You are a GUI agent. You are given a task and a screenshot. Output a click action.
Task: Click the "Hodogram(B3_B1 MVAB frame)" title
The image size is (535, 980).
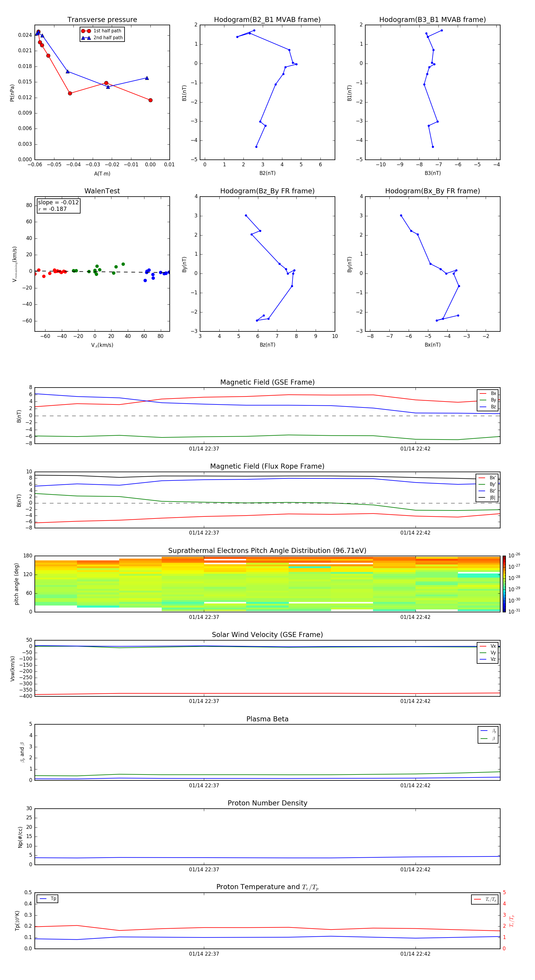point(432,20)
